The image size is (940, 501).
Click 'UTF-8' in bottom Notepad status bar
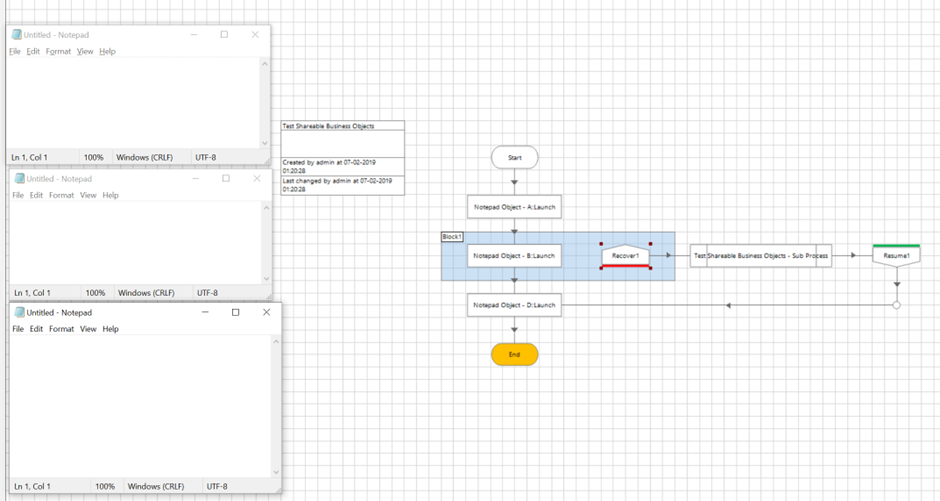(217, 487)
